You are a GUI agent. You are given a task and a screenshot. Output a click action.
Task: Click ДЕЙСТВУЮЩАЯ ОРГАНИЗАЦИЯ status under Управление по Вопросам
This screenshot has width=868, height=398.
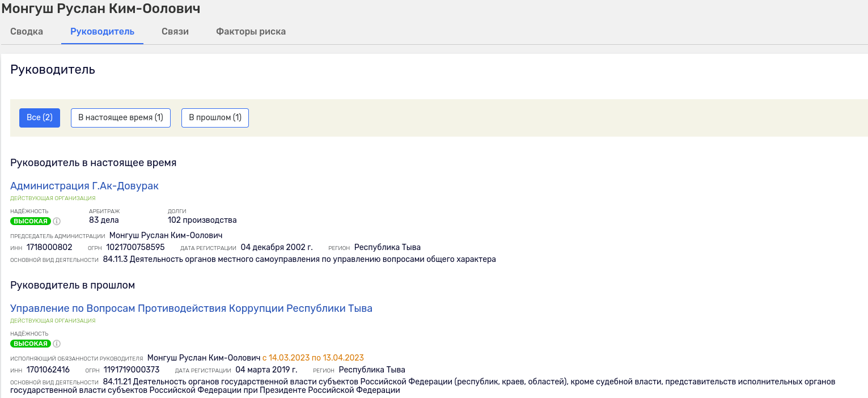tap(53, 321)
